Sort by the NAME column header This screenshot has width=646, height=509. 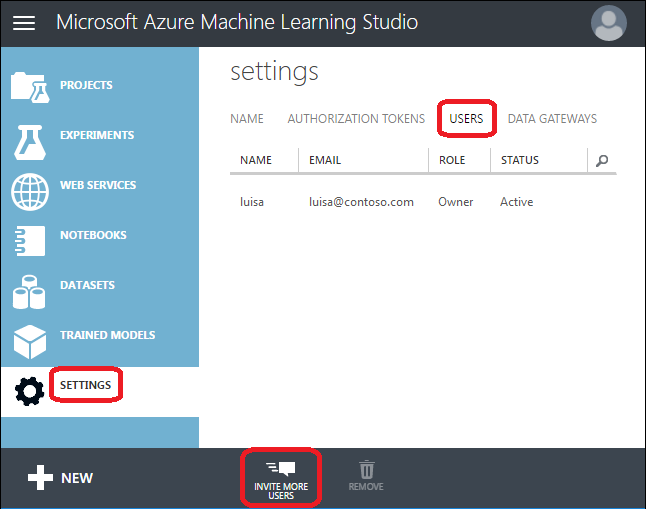[x=256, y=160]
